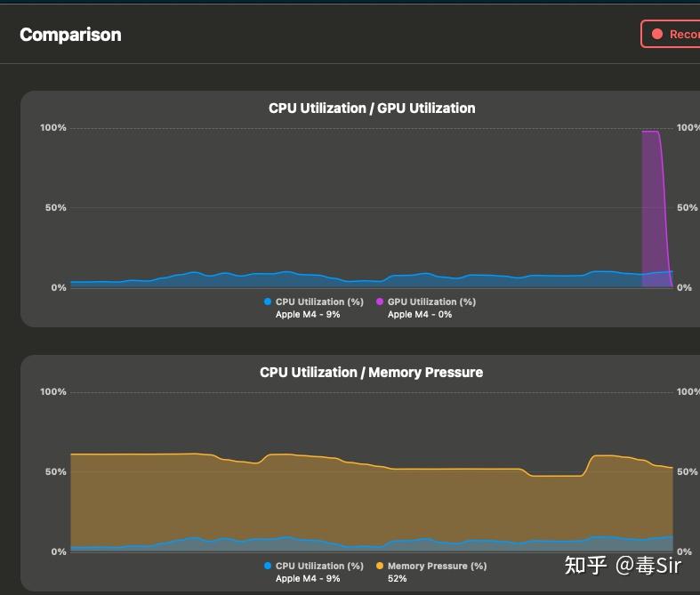Toggle the blue CPU Utilization legend dot in top chart
This screenshot has width=700, height=595.
(x=268, y=302)
